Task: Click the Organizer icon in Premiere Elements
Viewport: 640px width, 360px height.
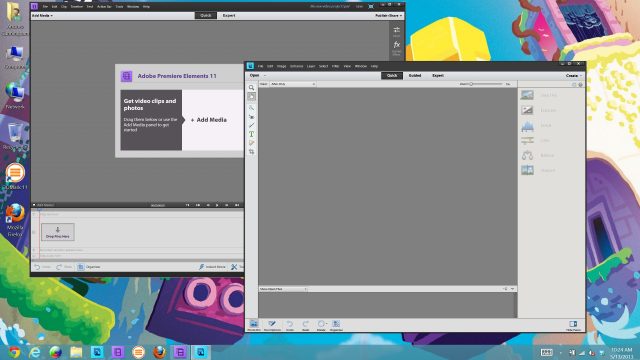Action: click(x=89, y=267)
